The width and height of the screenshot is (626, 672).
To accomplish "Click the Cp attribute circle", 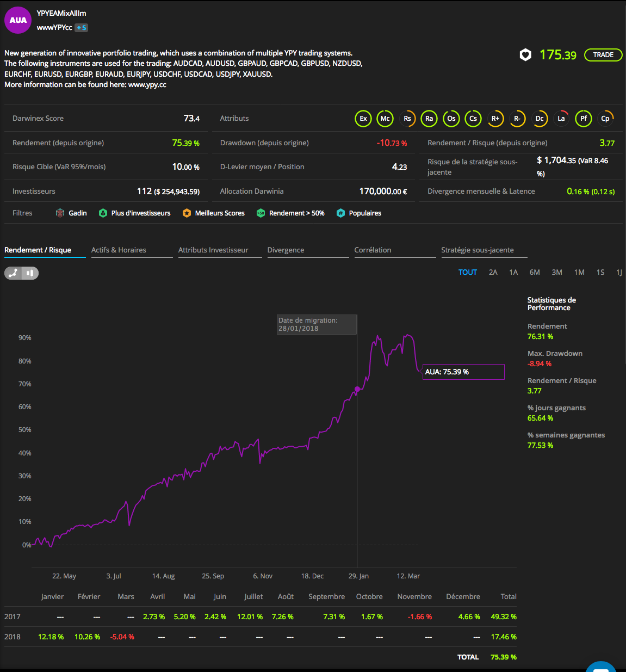I will click(x=605, y=118).
